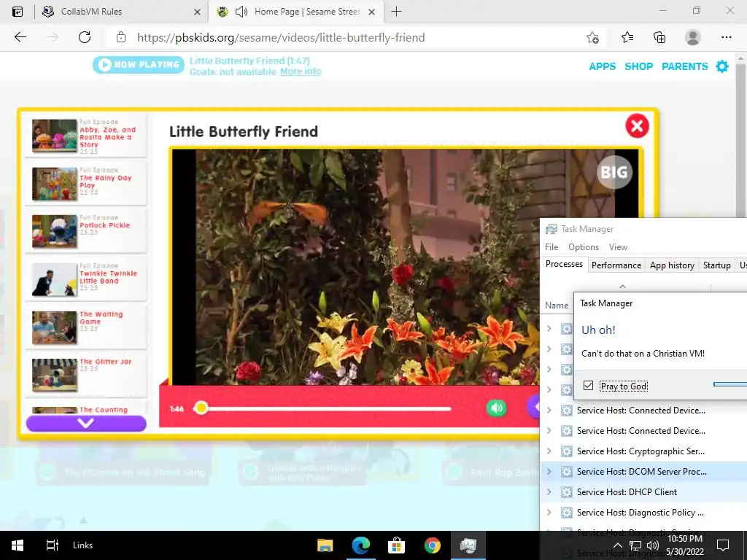The height and width of the screenshot is (560, 747).
Task: Add page to favorites with star-plus icon
Action: [x=592, y=37]
